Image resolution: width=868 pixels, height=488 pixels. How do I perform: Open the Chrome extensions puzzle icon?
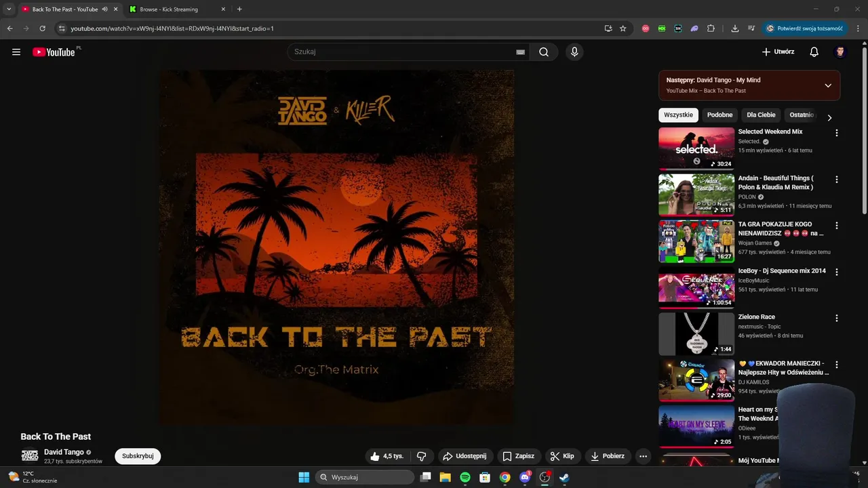[x=711, y=28]
